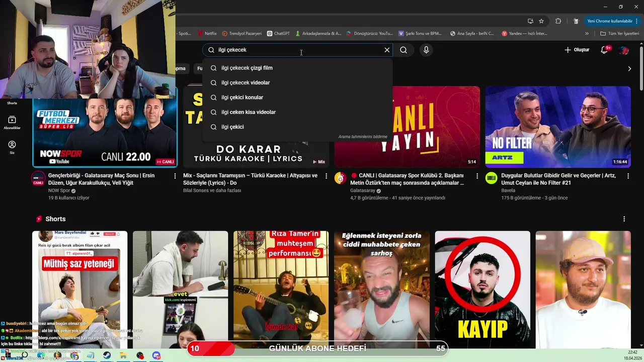The height and width of the screenshot is (362, 644).
Task: Open the Yeni Chrome kullanılabilir update menu
Action: 612,21
